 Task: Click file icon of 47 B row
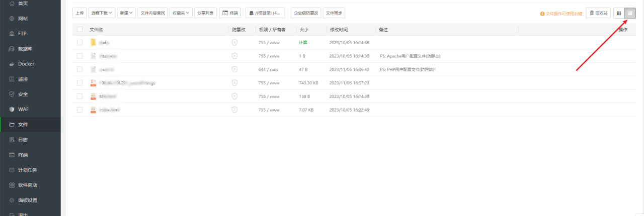coord(93,69)
